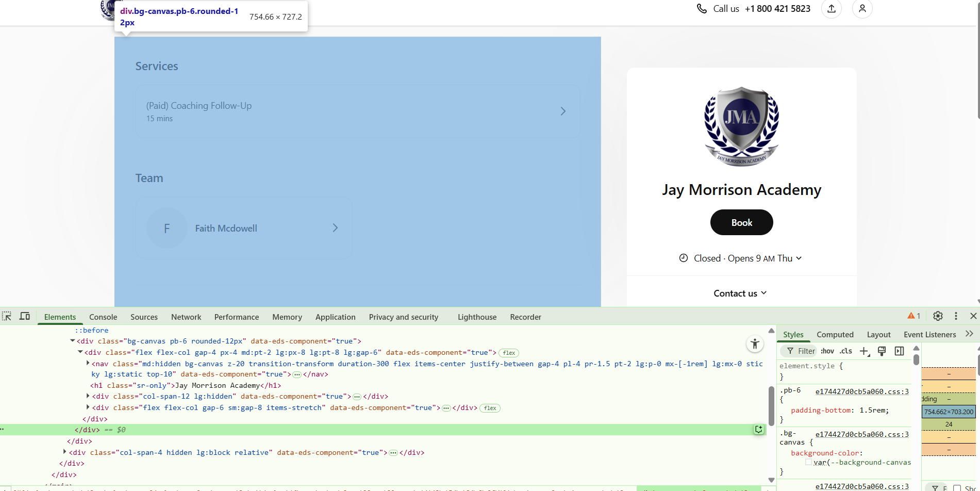Open the Memory tab

pos(287,317)
